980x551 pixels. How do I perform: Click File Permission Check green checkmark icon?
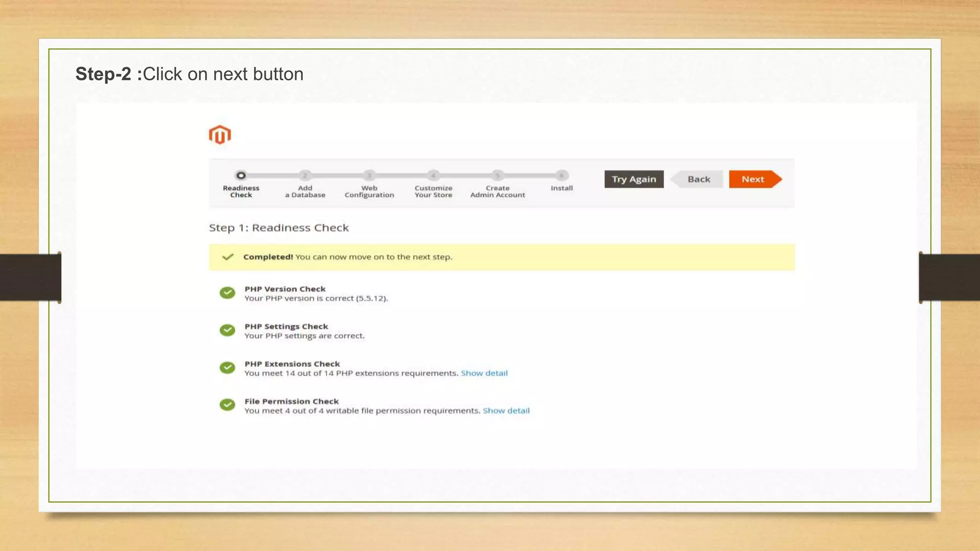[227, 405]
